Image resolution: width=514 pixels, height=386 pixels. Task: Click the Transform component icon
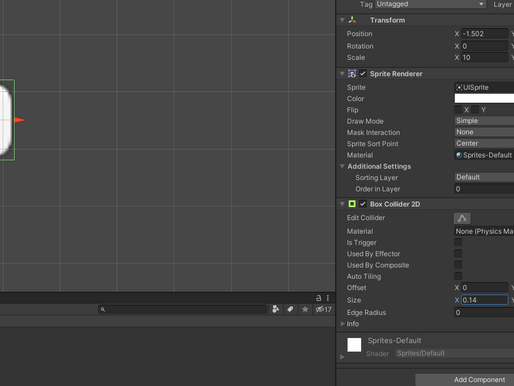352,20
